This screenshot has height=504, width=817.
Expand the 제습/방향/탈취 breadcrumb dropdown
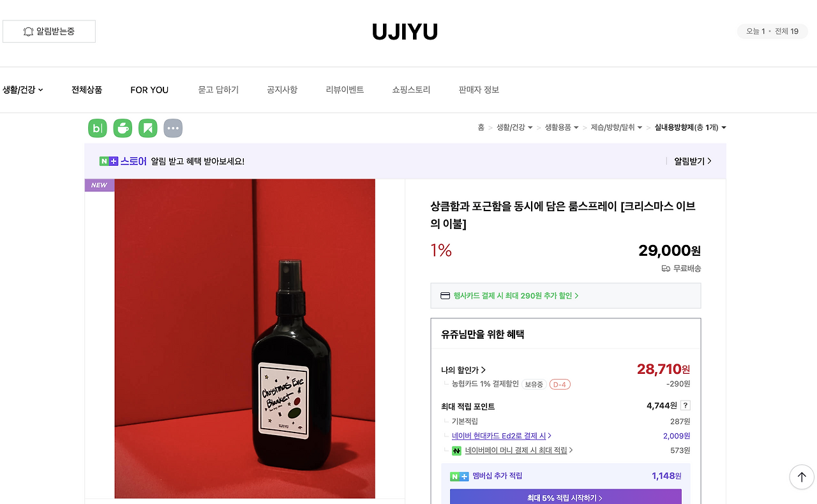click(x=617, y=128)
